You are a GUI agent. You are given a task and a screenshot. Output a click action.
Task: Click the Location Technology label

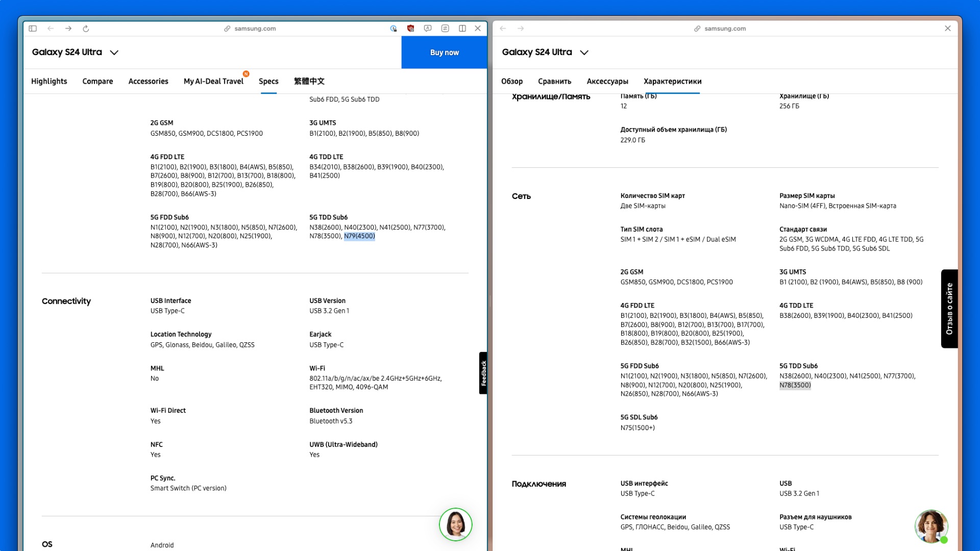pyautogui.click(x=181, y=334)
